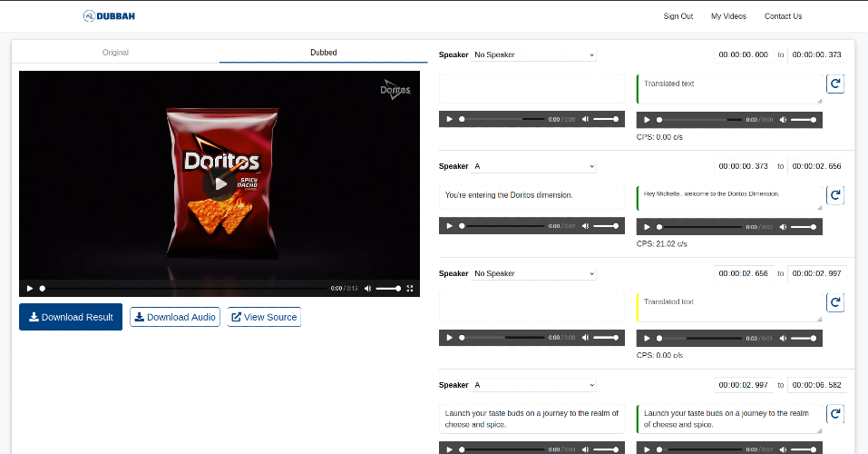Play third segment's original audio
868x454 pixels.
point(450,338)
